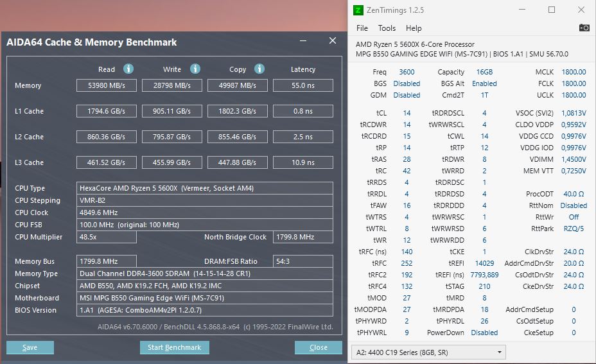Click the VDIMM value 1,4500V
Screen dimensions: 596x364
click(574, 159)
